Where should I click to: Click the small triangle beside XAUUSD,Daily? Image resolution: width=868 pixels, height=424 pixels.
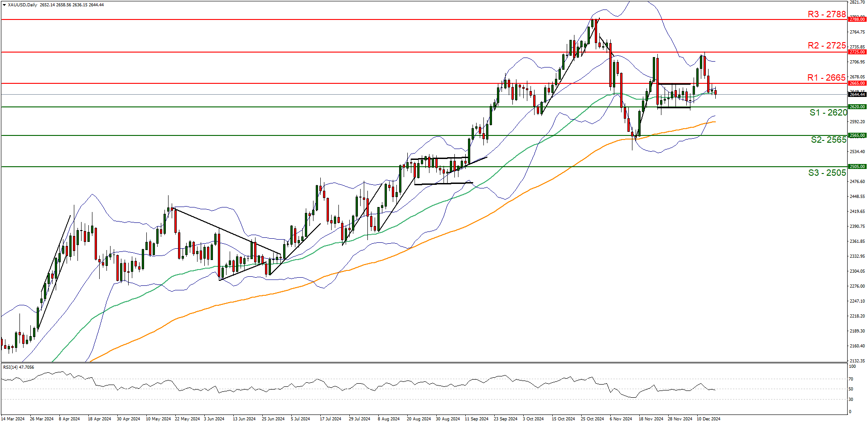(4, 5)
